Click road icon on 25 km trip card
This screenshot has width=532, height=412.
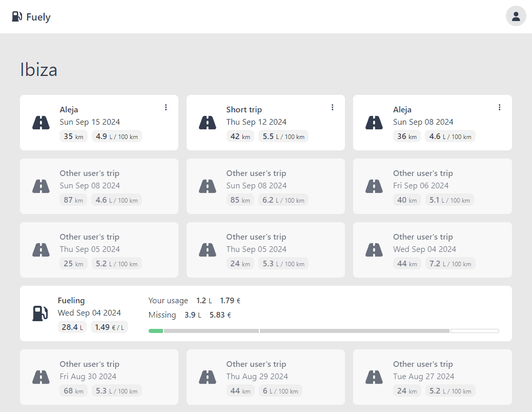(x=41, y=250)
